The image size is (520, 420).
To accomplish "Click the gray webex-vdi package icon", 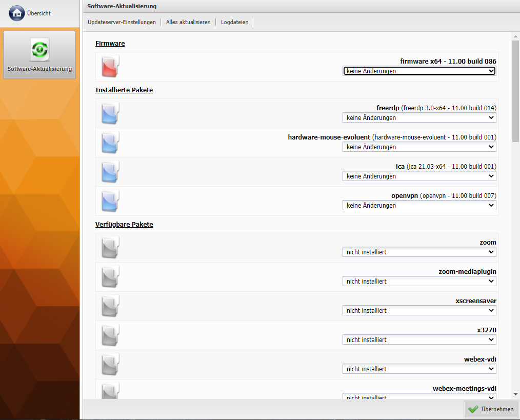I will [x=110, y=365].
